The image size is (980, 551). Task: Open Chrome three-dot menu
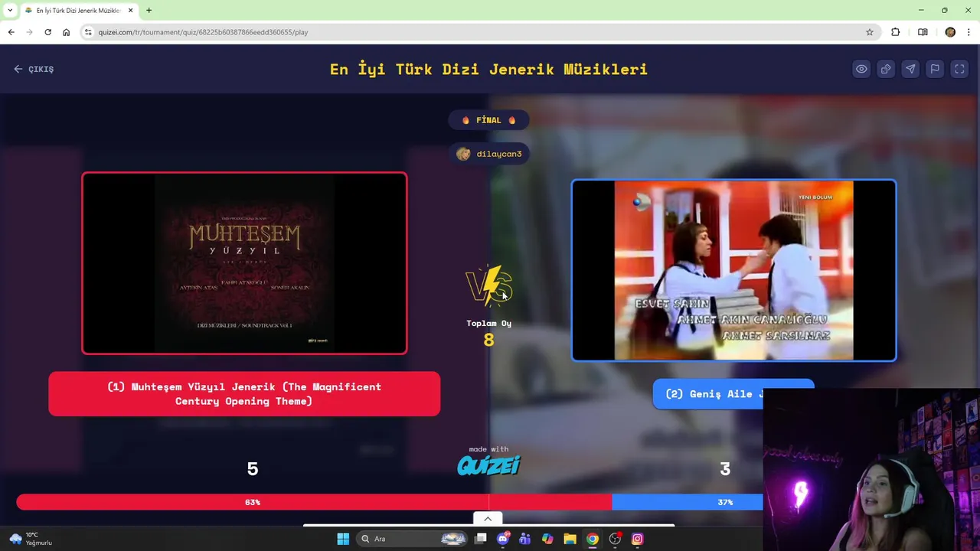[969, 32]
